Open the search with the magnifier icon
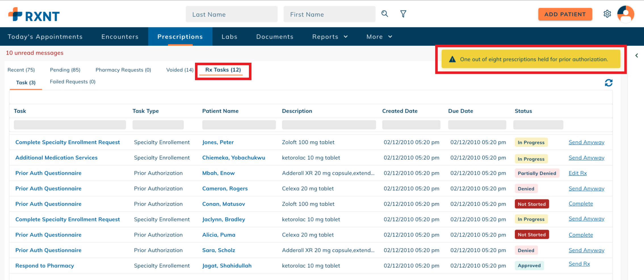 (385, 14)
